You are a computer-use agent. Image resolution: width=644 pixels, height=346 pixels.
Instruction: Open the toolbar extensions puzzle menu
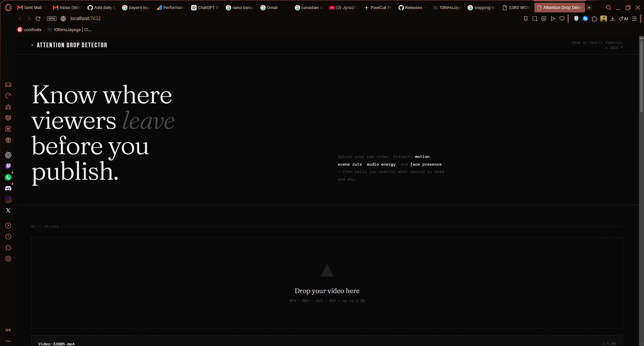[594, 19]
